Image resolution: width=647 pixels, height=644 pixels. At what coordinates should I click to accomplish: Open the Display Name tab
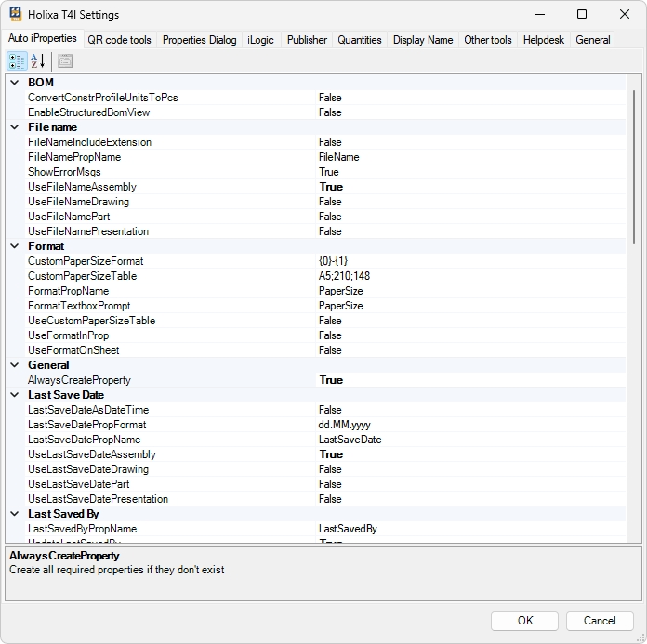(x=422, y=40)
